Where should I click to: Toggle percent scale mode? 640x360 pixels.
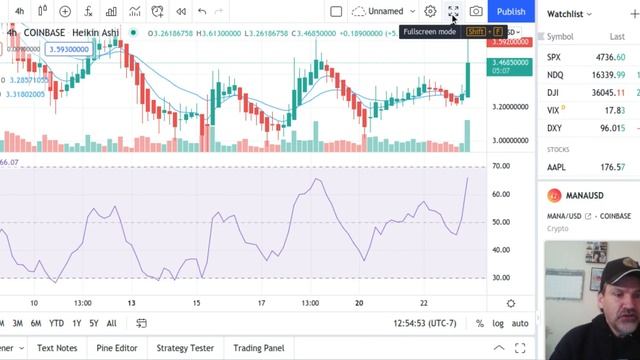coord(480,323)
